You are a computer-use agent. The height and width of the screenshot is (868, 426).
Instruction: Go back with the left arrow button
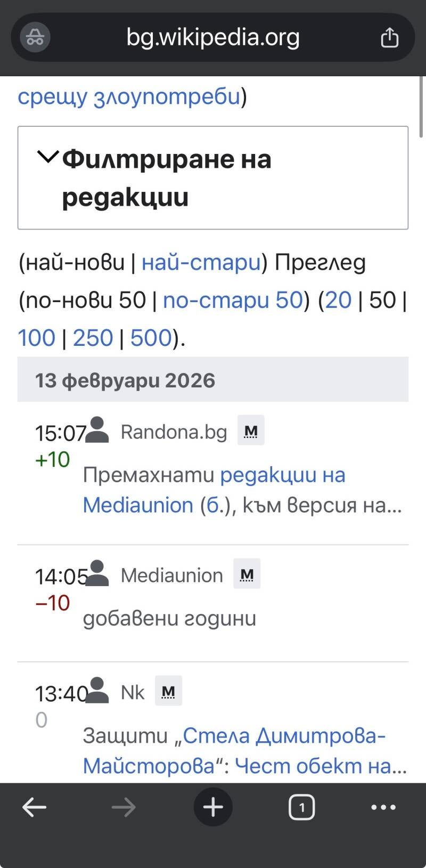pos(35,808)
